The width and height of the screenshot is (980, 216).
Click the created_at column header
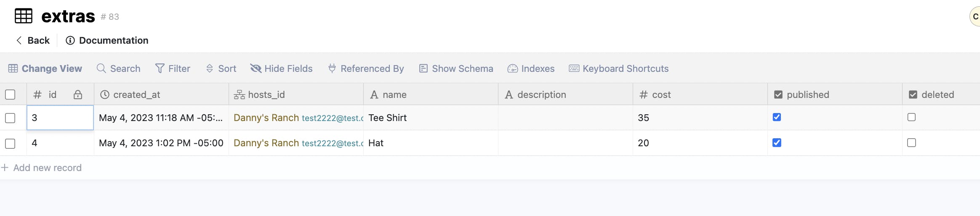pyautogui.click(x=137, y=95)
